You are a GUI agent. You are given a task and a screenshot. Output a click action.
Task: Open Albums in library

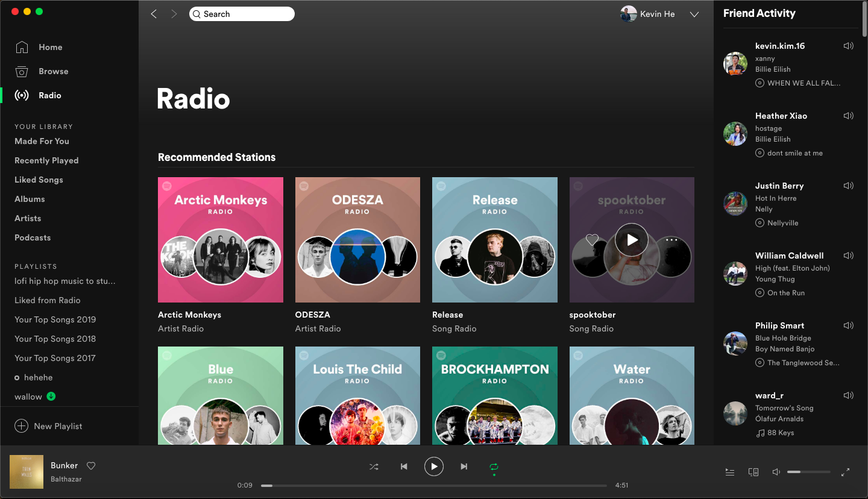[30, 199]
